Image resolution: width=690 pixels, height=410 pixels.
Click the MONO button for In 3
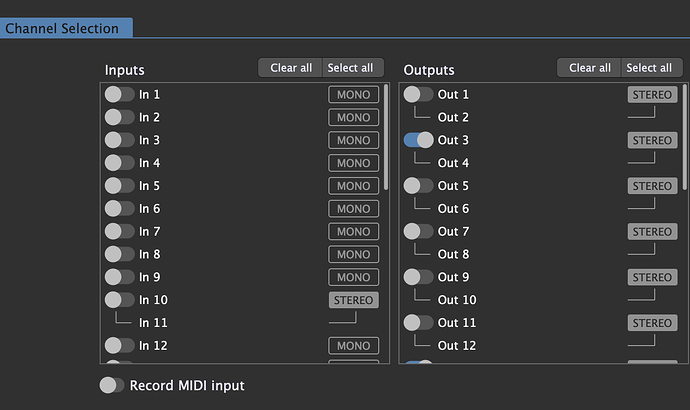354,141
